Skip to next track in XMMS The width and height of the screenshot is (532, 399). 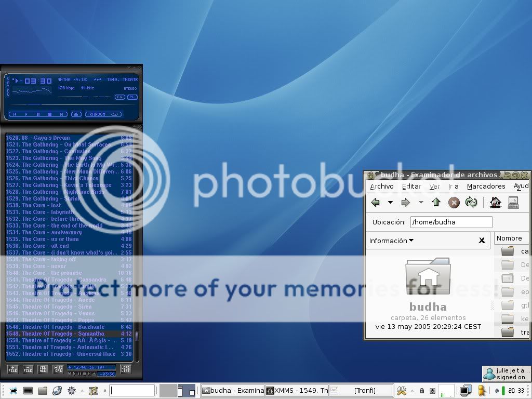(61, 114)
